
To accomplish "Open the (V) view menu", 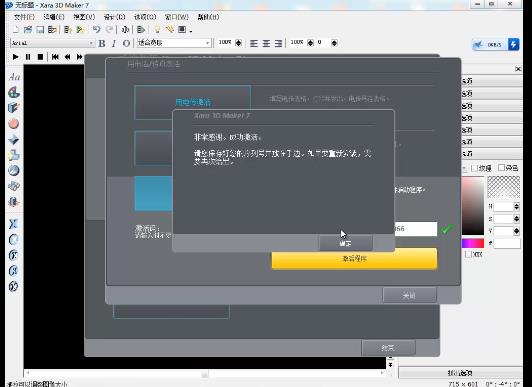I will point(84,17).
